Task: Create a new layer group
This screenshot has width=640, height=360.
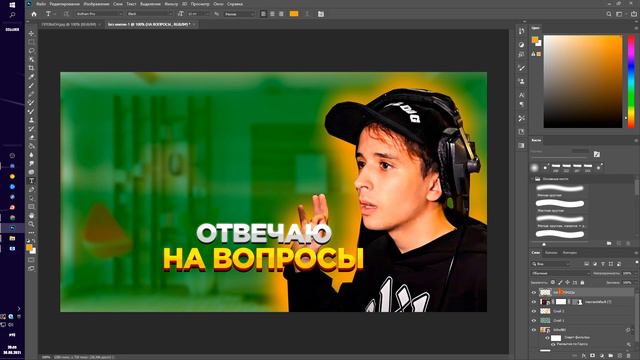Action: point(611,356)
